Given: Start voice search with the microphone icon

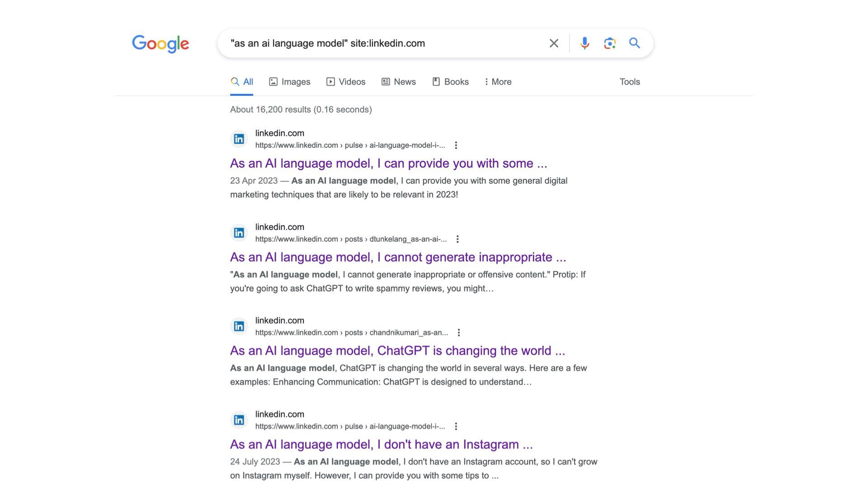Looking at the screenshot, I should click(x=585, y=43).
